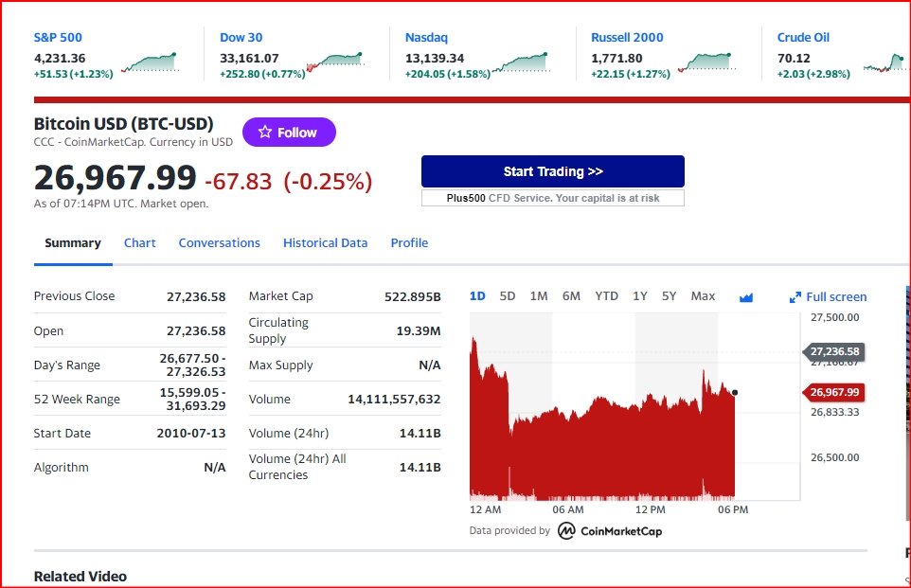Viewport: 911px width, 588px height.
Task: Go to the Historical Data tab
Action: [326, 242]
